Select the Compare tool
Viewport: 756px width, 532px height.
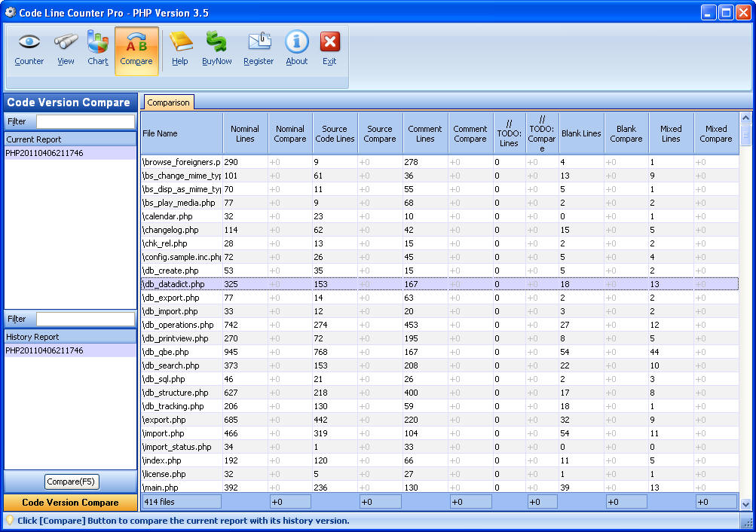pyautogui.click(x=136, y=49)
